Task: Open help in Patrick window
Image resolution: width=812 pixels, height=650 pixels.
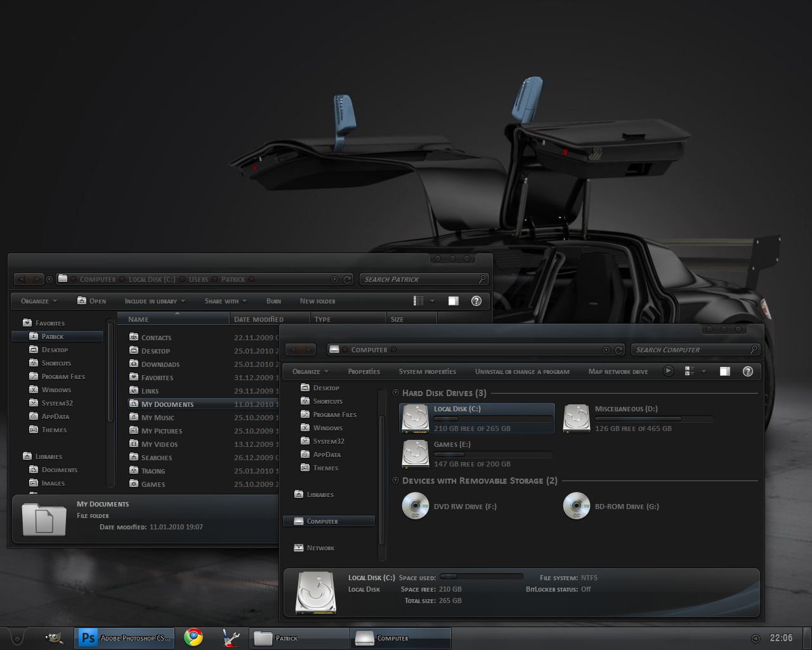Action: (x=476, y=301)
